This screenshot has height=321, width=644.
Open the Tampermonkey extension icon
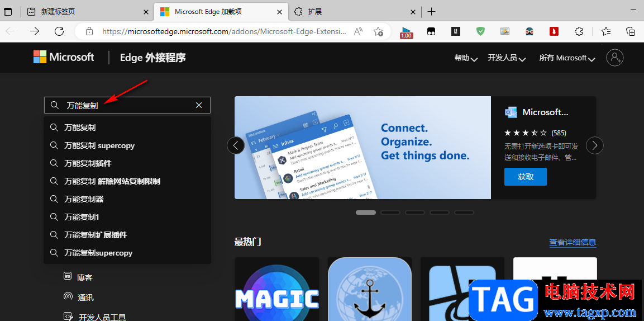click(x=431, y=31)
